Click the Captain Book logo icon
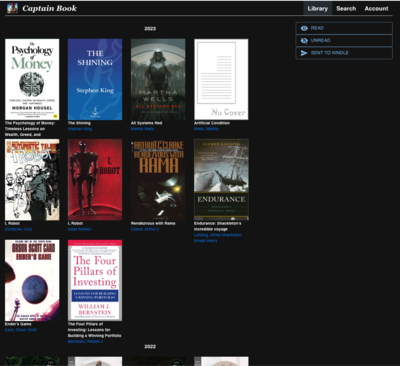Image resolution: width=400 pixels, height=366 pixels. point(12,8)
